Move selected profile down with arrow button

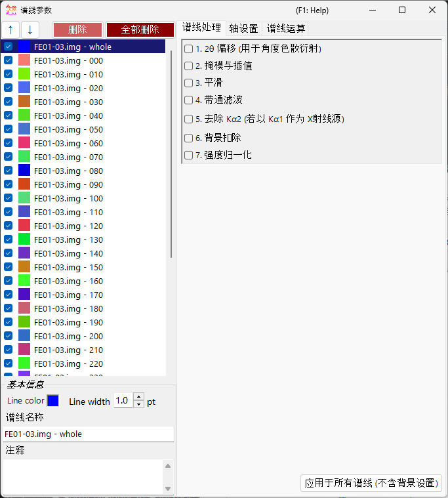coord(30,30)
